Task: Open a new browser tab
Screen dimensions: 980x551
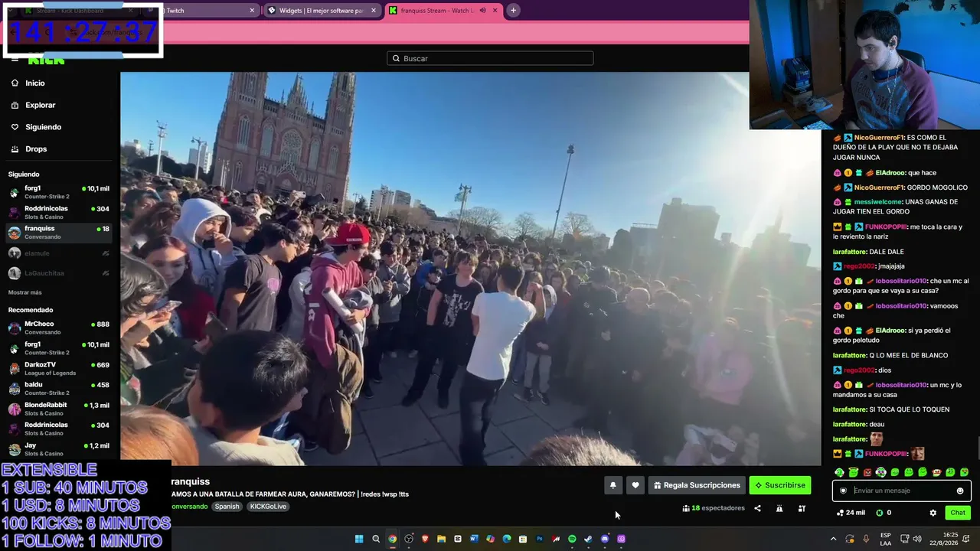Action: click(513, 11)
